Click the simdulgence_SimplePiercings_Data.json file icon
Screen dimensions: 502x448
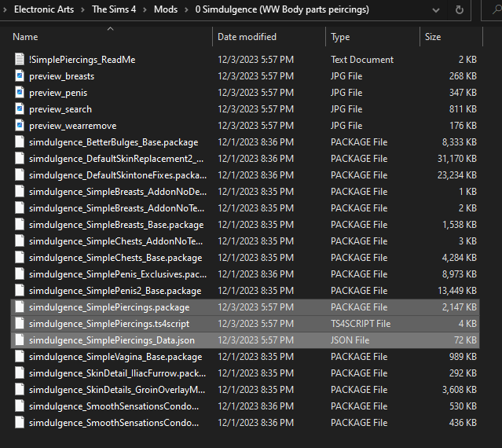coord(20,340)
